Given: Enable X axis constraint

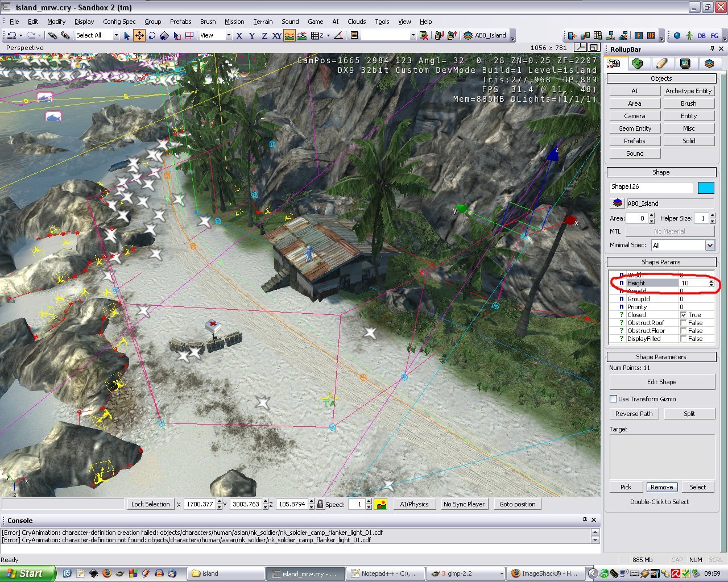Looking at the screenshot, I should pos(239,35).
